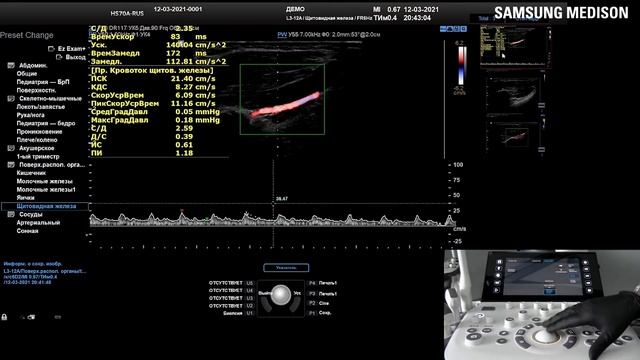The image size is (640, 360).
Task: Collapse the Сосуды preset group
Action: pyautogui.click(x=11, y=214)
